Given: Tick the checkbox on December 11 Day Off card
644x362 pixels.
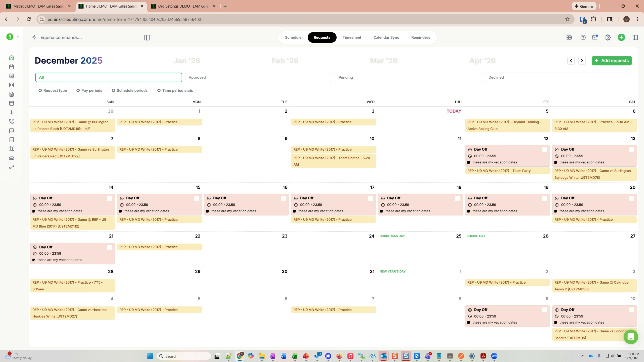Looking at the screenshot, I should coord(545,149).
